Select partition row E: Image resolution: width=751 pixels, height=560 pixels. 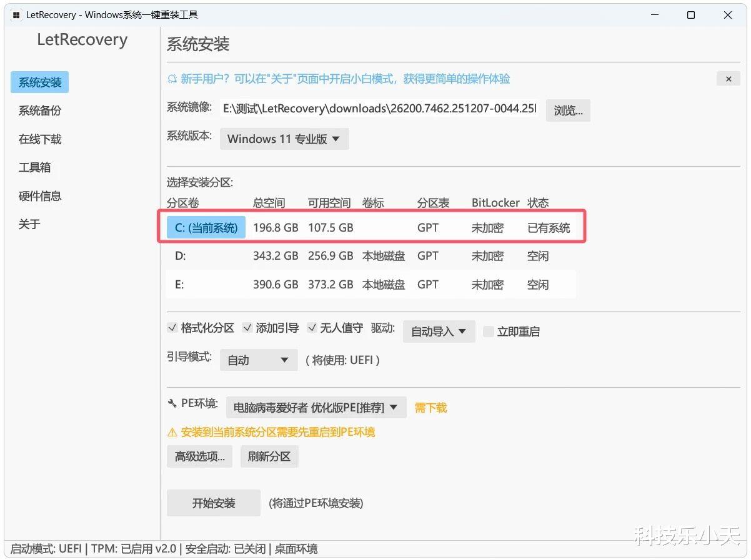point(371,285)
